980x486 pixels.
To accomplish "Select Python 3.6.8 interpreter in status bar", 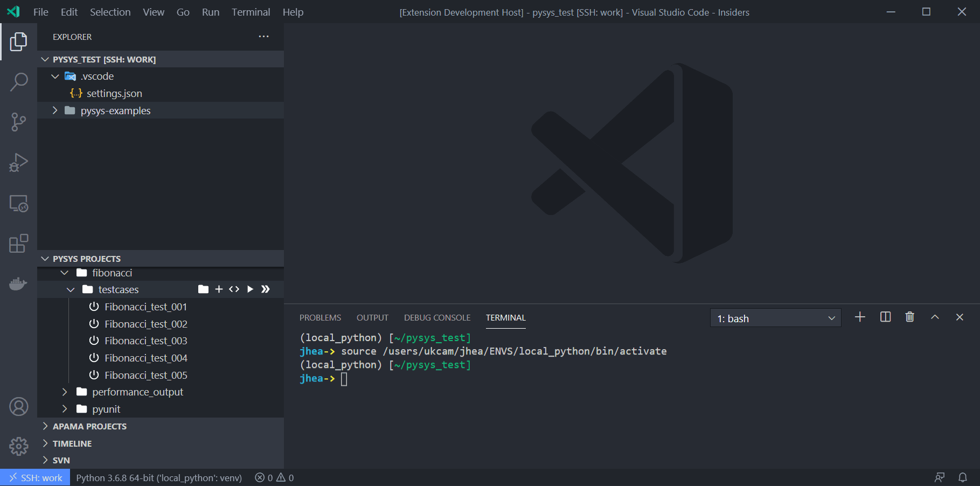I will point(159,477).
